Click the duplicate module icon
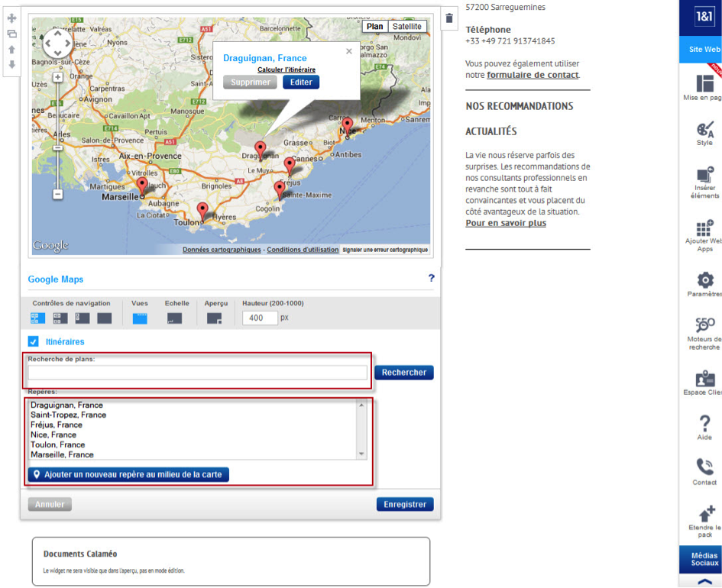722x588 pixels. point(12,34)
